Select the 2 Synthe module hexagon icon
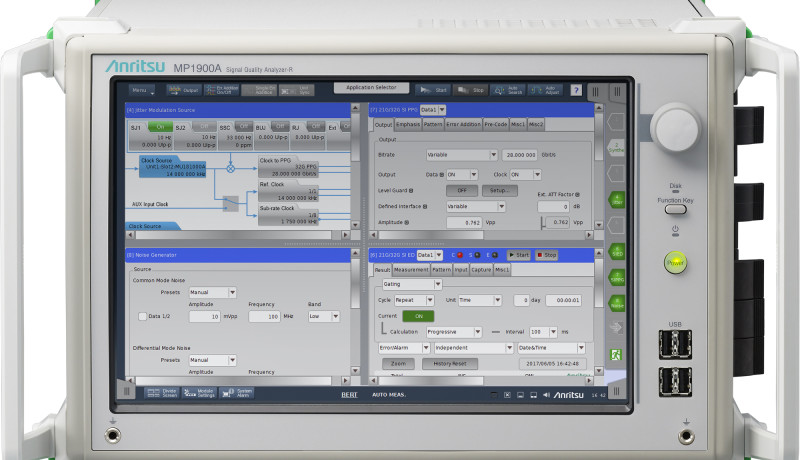Image resolution: width=800 pixels, height=460 pixels. (616, 147)
